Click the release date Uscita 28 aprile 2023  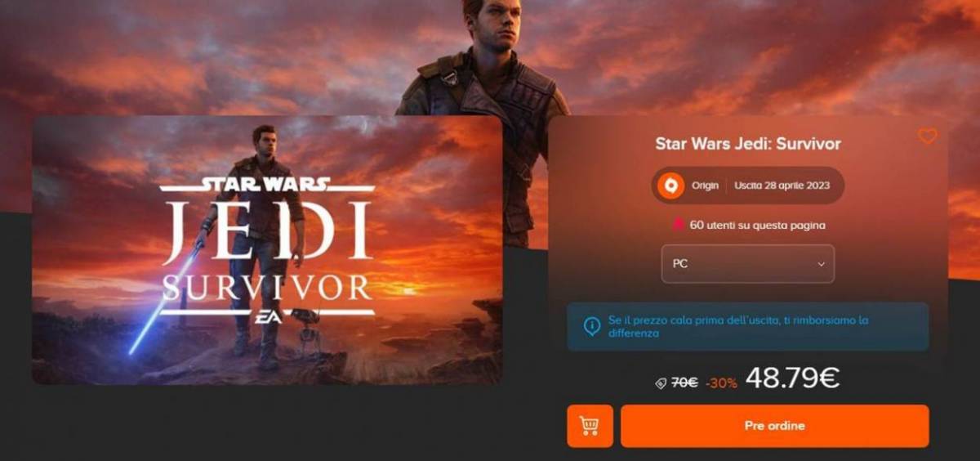tap(782, 186)
